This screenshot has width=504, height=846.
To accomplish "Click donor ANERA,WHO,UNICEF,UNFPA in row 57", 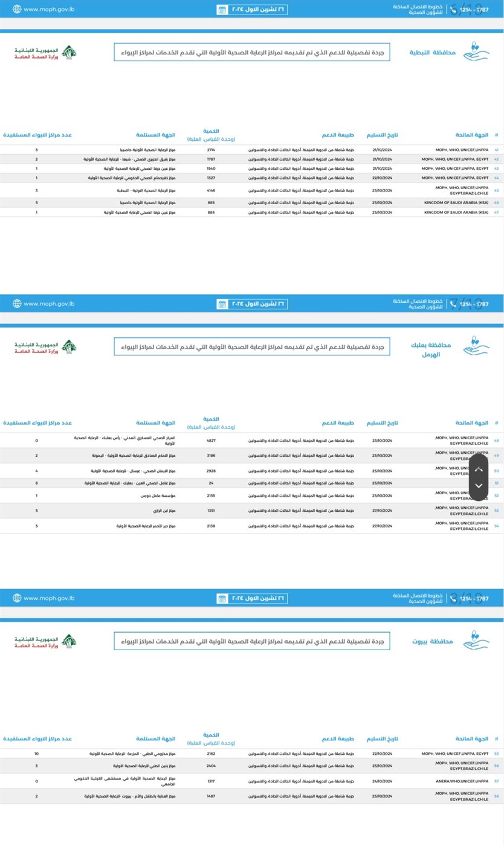I will coord(462,781).
